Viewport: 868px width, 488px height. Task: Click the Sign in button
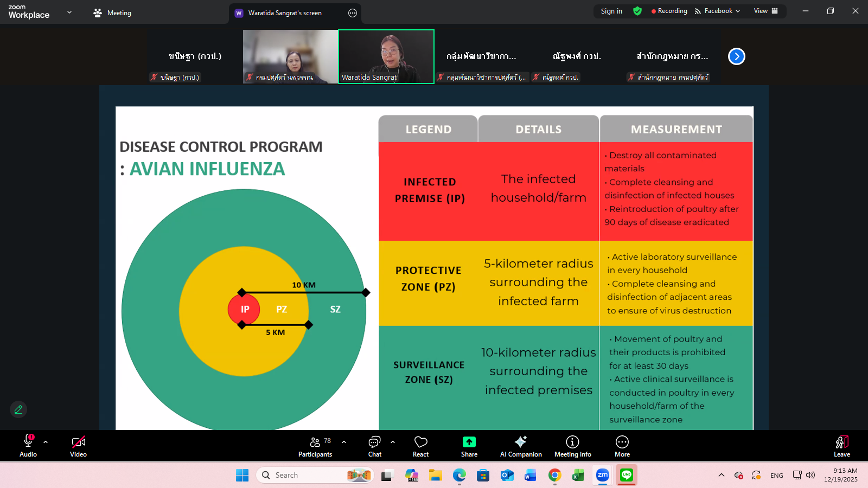tap(611, 11)
